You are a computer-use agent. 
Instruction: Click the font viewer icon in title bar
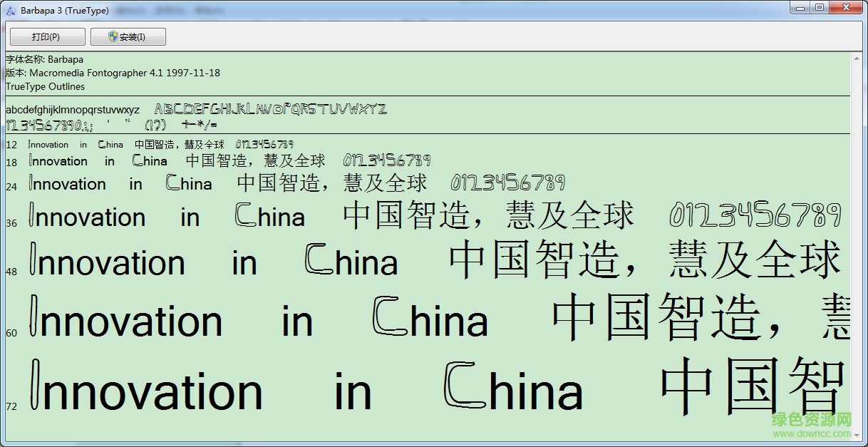coord(11,10)
